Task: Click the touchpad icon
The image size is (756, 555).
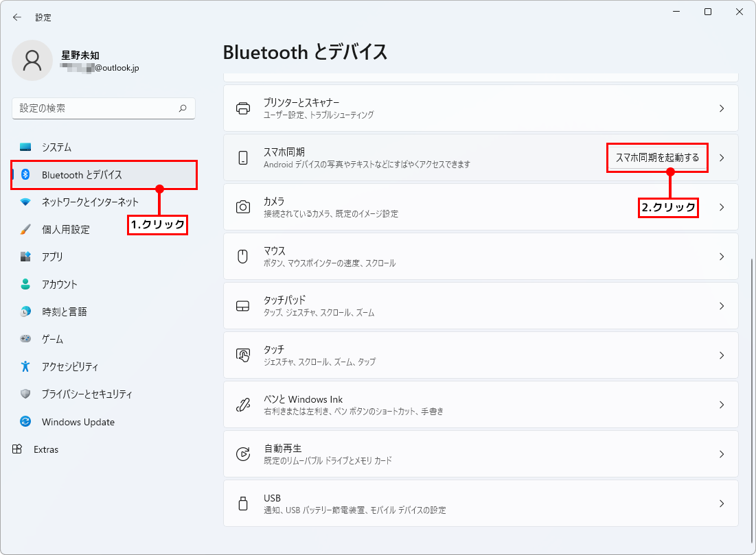Action: 243,306
